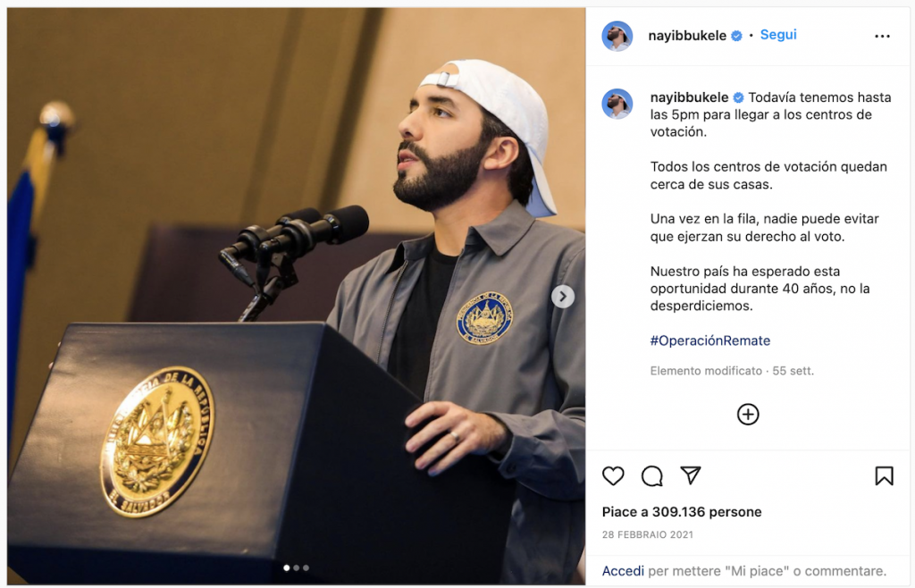Screen dimensions: 915x588
Task: Load more comments with plus circle
Action: tap(748, 414)
